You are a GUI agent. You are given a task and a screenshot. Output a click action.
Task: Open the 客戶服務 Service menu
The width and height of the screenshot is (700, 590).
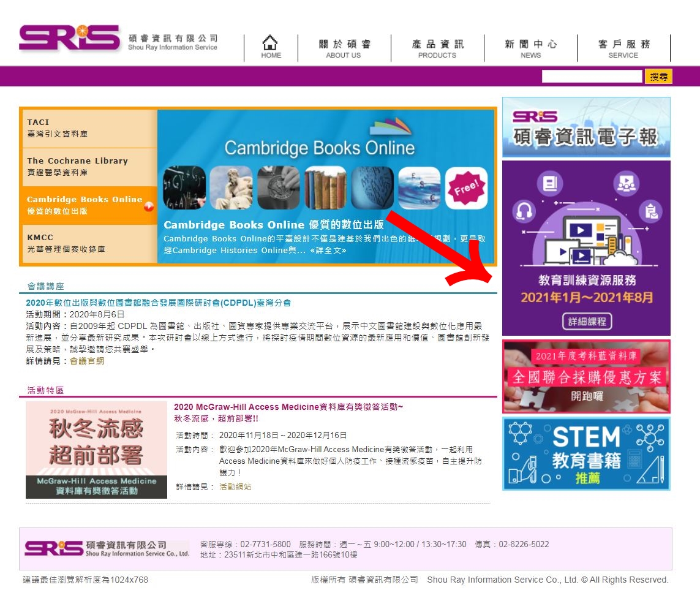tap(623, 48)
